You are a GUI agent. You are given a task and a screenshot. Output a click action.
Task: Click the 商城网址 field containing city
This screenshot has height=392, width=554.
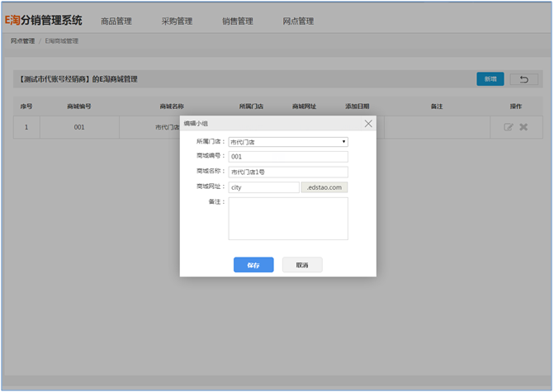(263, 187)
